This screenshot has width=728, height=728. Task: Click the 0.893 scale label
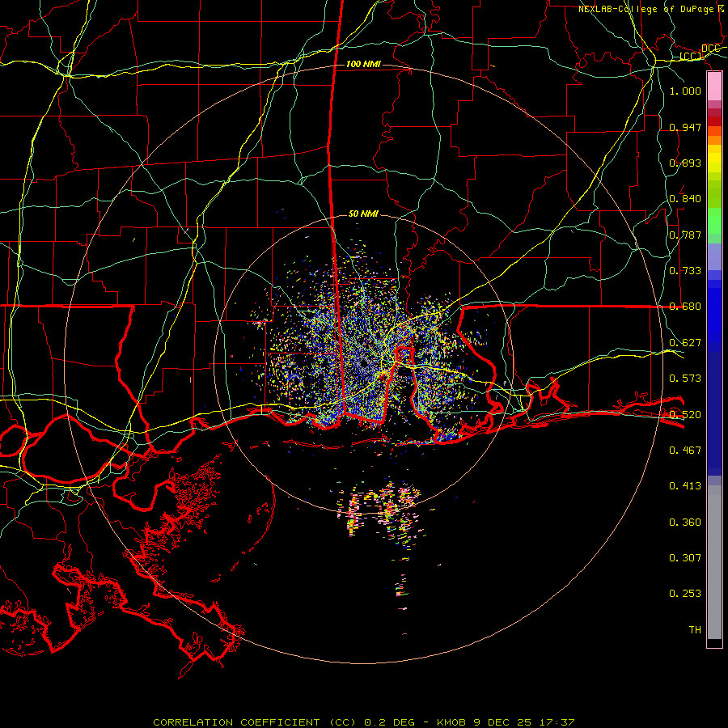click(685, 163)
